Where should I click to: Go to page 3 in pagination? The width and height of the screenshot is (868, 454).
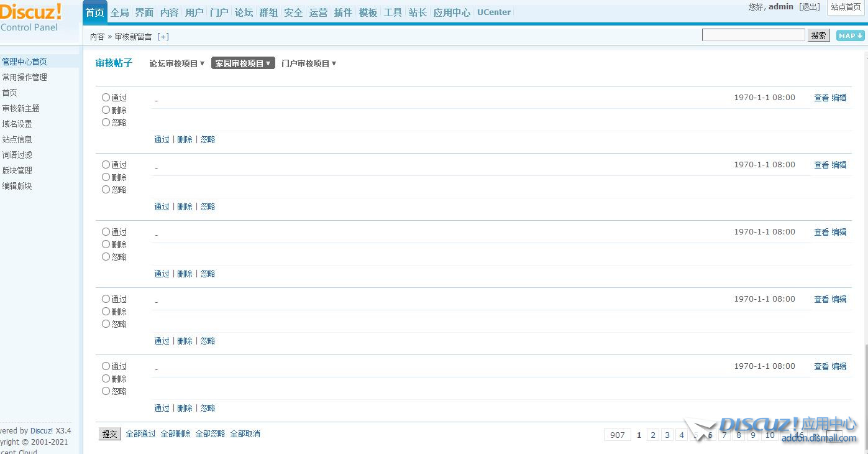667,435
